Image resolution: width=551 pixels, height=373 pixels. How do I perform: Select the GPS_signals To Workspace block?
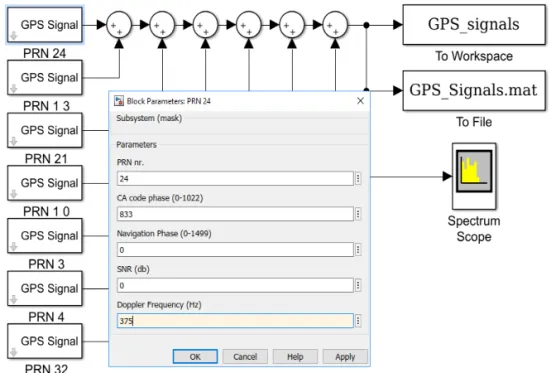pos(474,25)
